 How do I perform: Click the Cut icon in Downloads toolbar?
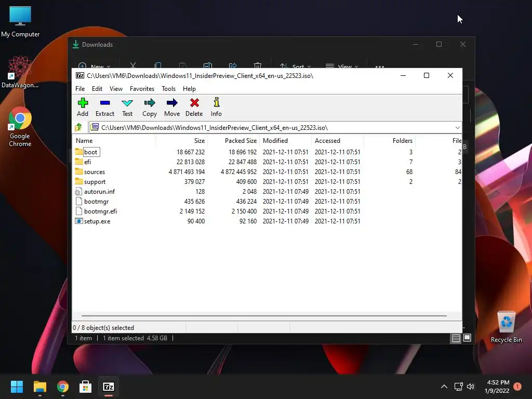tap(133, 65)
